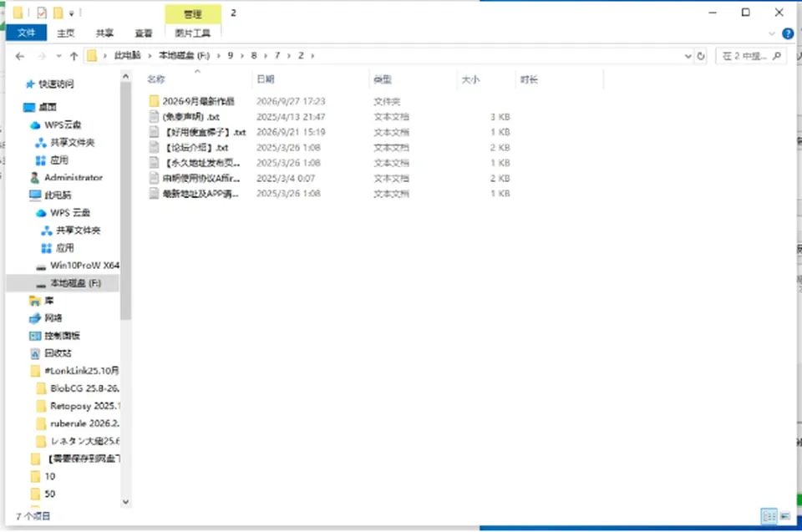Image resolution: width=802 pixels, height=532 pixels.
Task: Open the 图片工具 tab
Action: point(193,33)
